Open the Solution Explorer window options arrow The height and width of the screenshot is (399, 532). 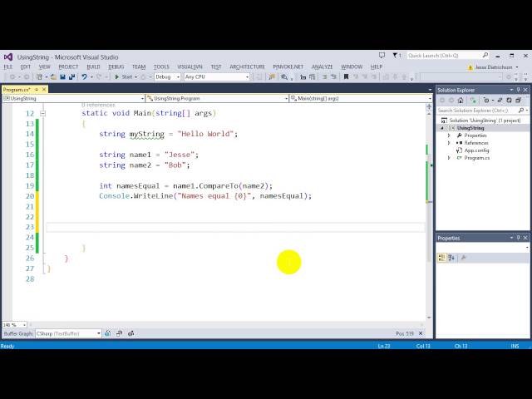[511, 90]
